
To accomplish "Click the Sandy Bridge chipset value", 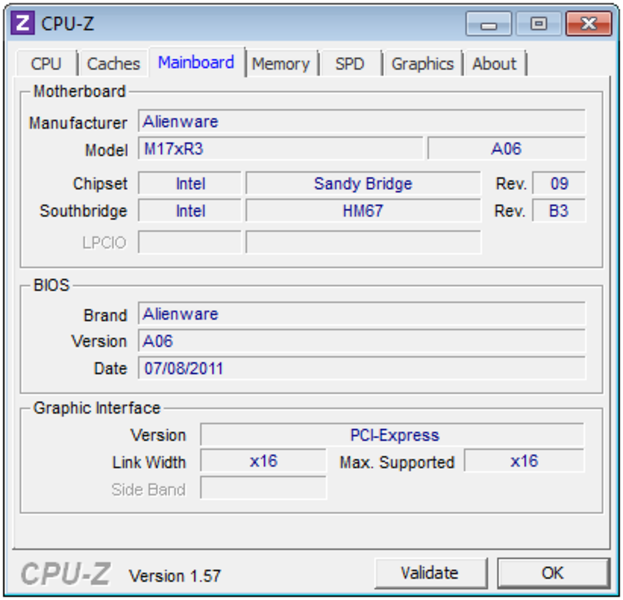I will coord(363,184).
